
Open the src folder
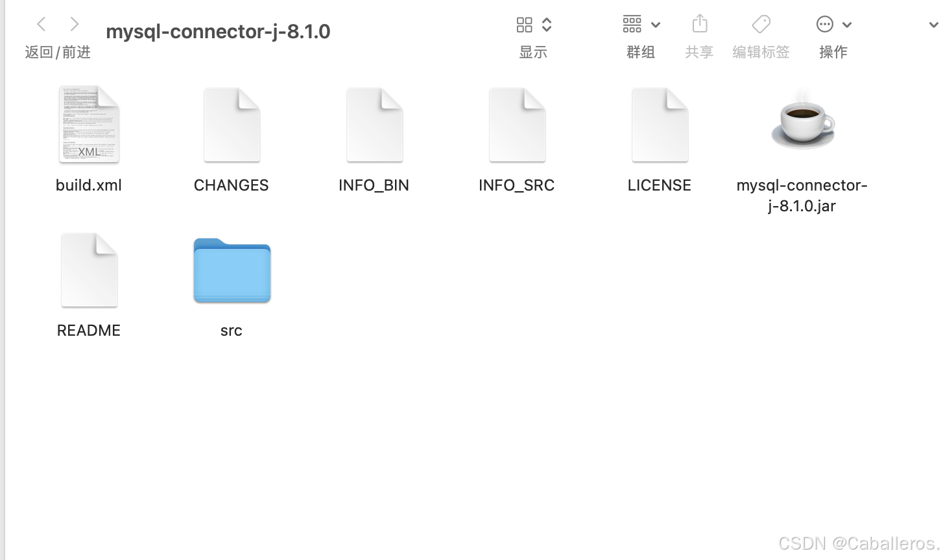[x=231, y=269]
